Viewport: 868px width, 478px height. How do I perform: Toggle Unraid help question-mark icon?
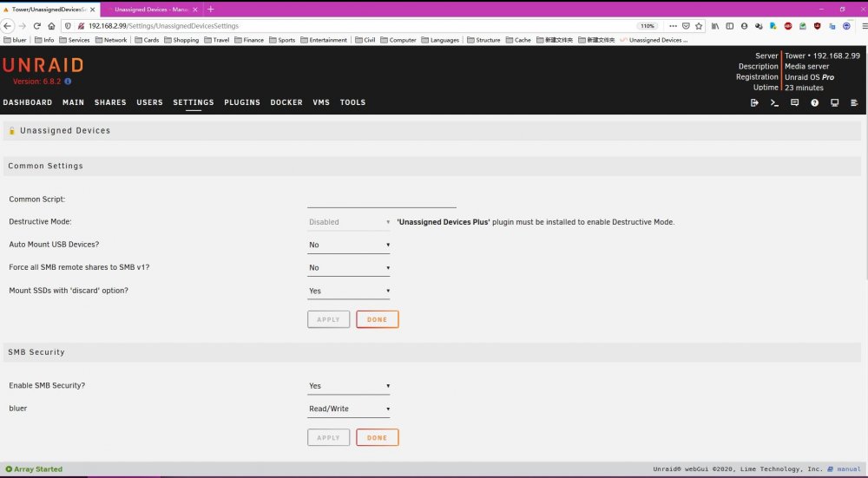814,102
